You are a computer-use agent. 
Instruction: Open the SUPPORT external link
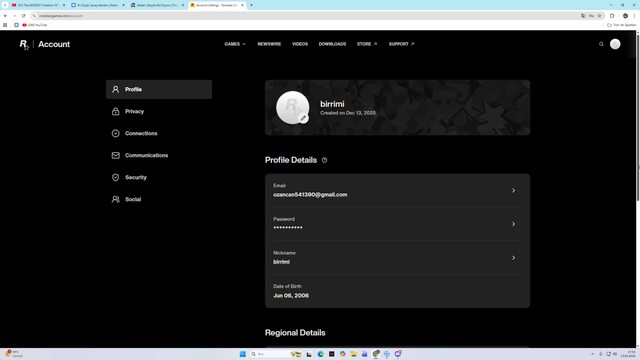coord(401,44)
